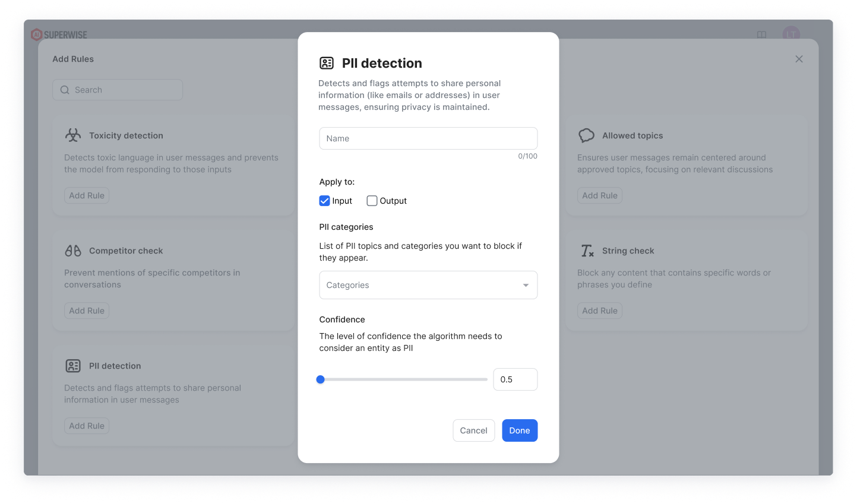The width and height of the screenshot is (857, 504).
Task: Uncheck the Input checkbox
Action: (324, 201)
